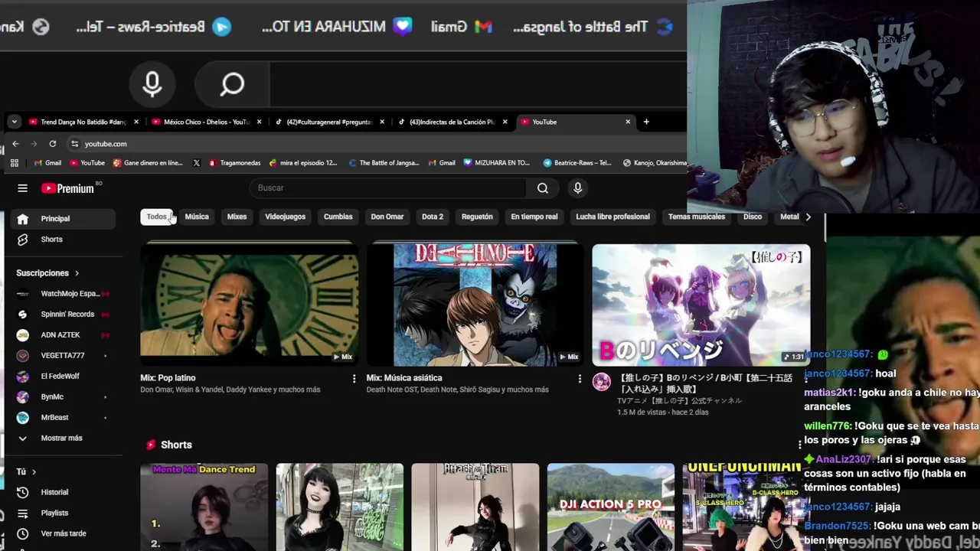Open the YouTube guide hamburger menu
The width and height of the screenshot is (980, 551).
click(x=22, y=188)
